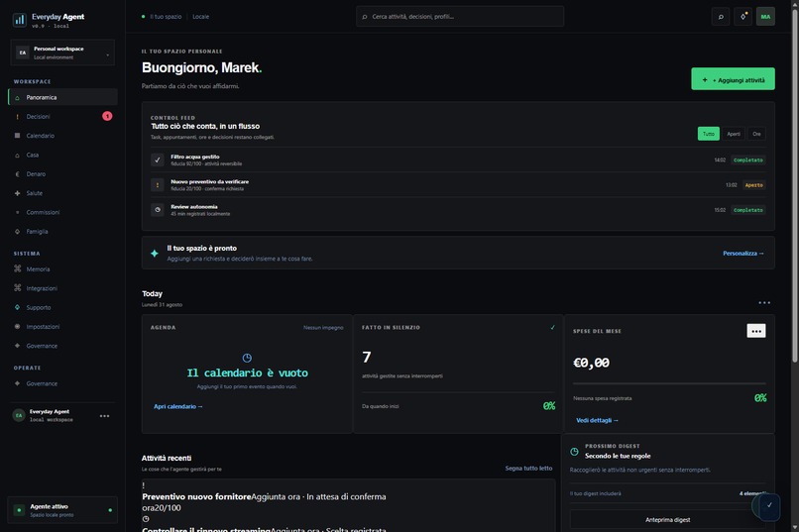Click the Vedi dettagli link
Viewport: 799px width, 532px height.
pos(597,420)
